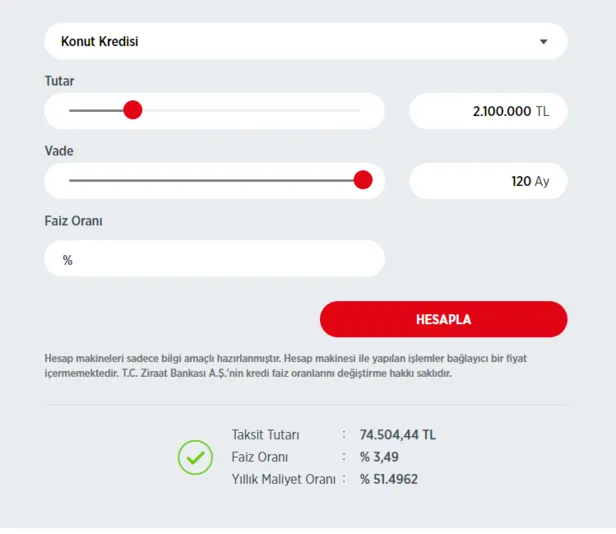Click the empty Tutar slider track right of the handle

(x=250, y=110)
